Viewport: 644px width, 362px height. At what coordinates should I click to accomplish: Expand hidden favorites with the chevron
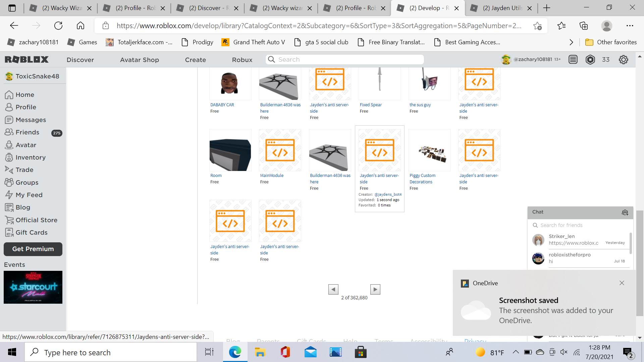[x=571, y=42]
